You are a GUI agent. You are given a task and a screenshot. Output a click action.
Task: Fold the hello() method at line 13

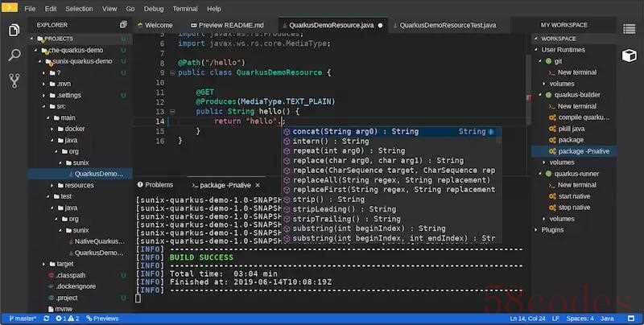click(x=171, y=111)
